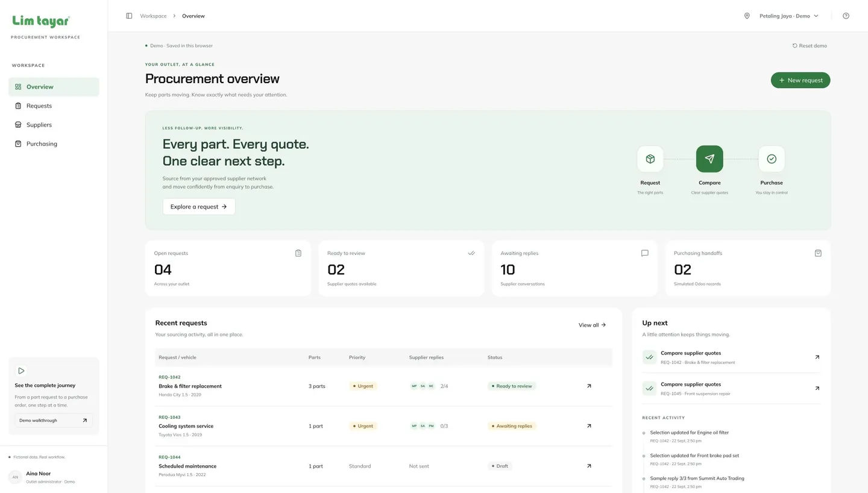Click the Overview breadcrumb
Screen dimensions: 868x493
[x=193, y=16]
